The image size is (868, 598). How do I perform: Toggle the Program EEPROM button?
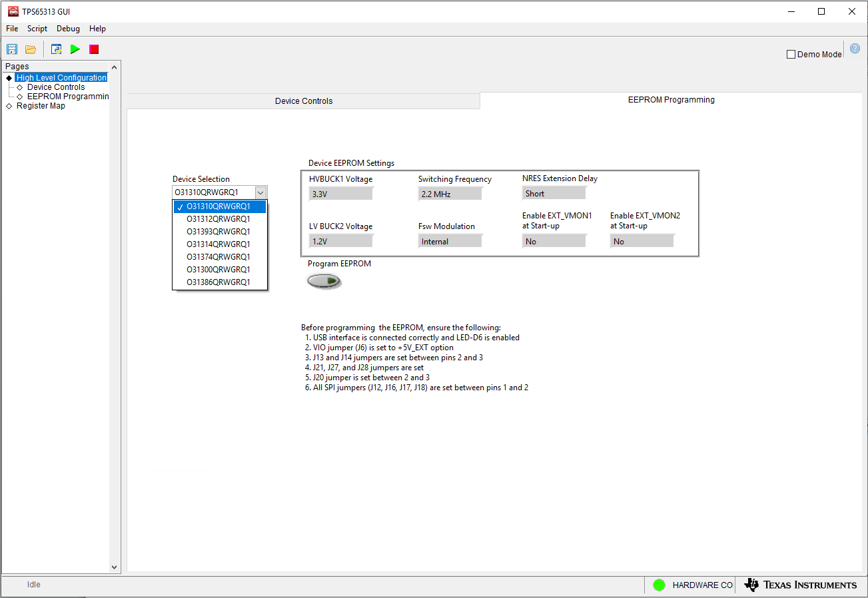click(x=324, y=281)
